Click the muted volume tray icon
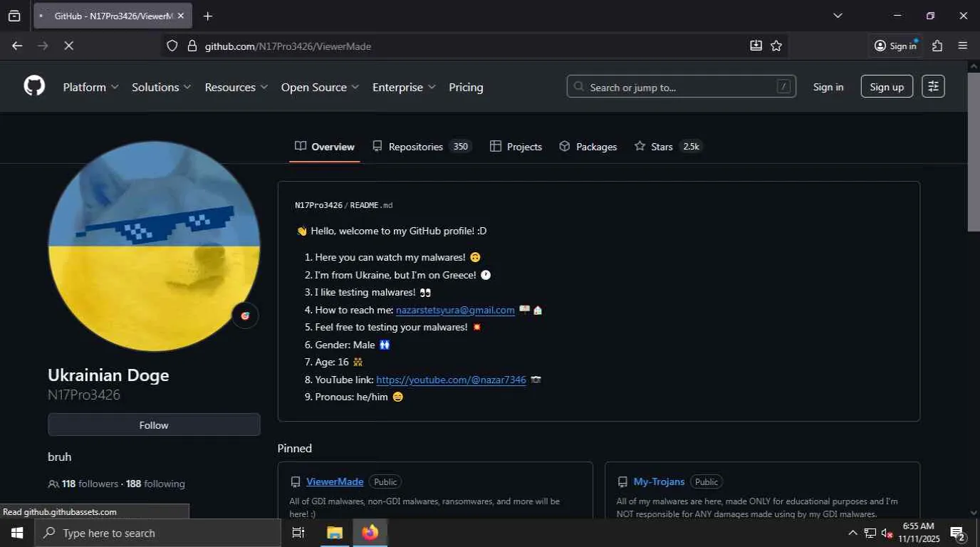Screen dimensions: 980x547 887,533
